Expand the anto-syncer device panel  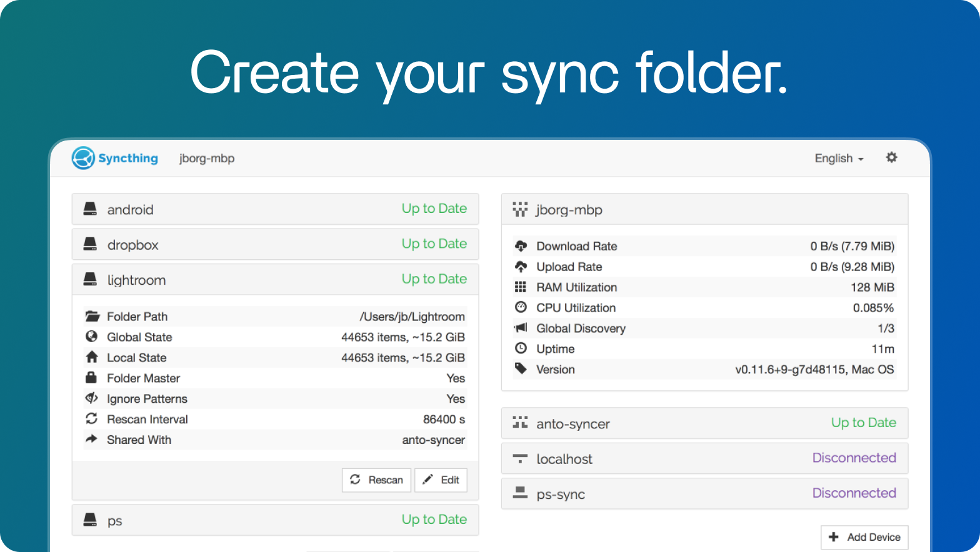click(x=704, y=423)
